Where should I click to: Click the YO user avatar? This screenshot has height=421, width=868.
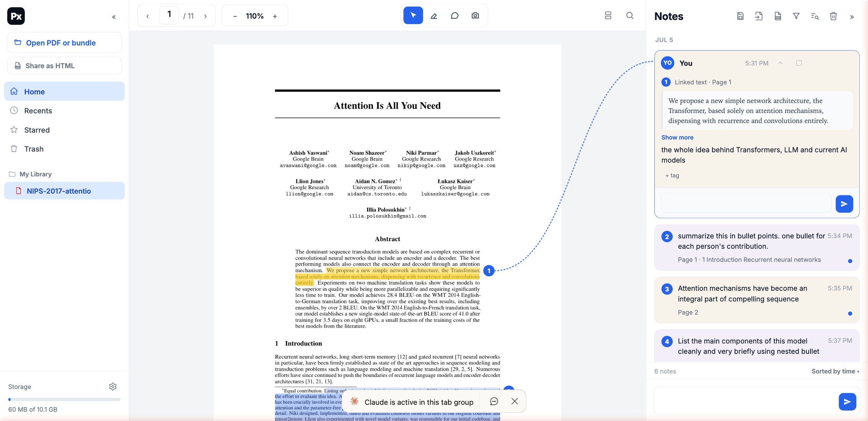tap(668, 63)
